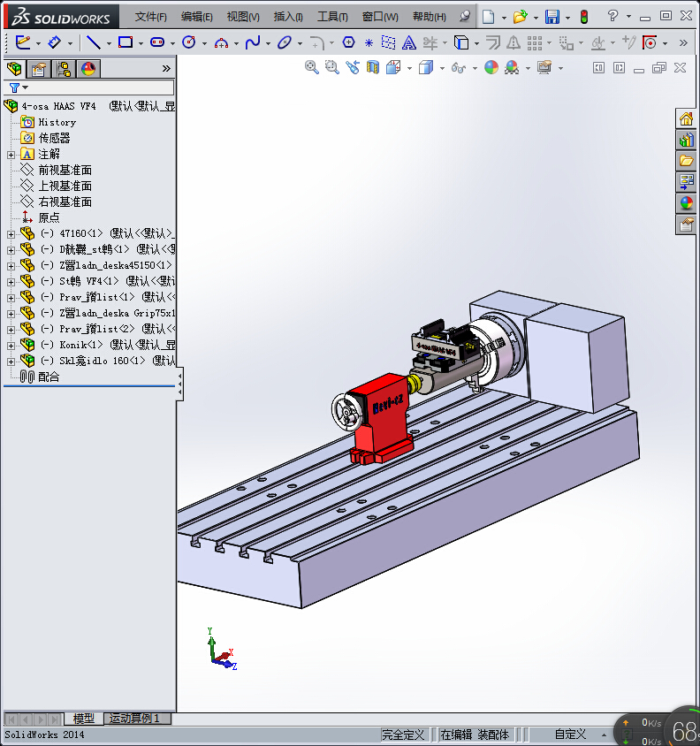Open the 窗口(W) menu
Viewport: 700px width, 746px height.
pos(380,17)
